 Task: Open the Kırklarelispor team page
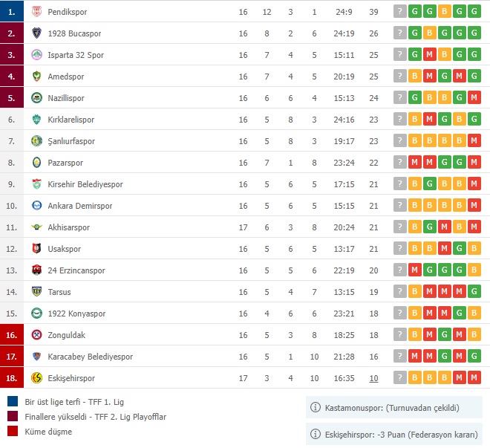(71, 120)
